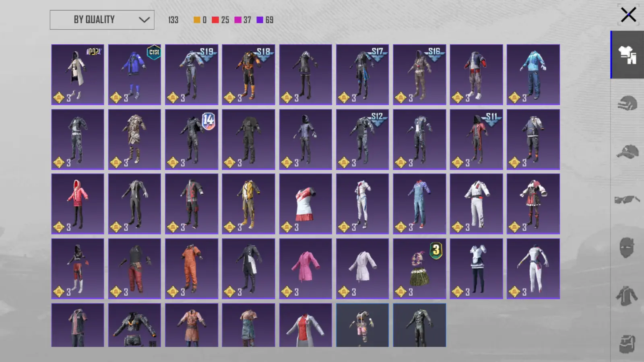Screen dimensions: 644x362
Task: Expand sorting options via chevron arrow
Action: pos(144,20)
